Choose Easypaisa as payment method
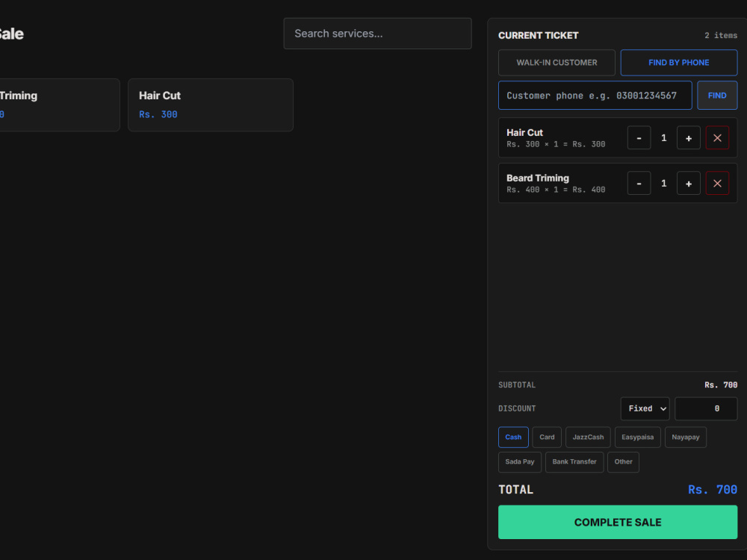This screenshot has height=560, width=747. point(637,437)
